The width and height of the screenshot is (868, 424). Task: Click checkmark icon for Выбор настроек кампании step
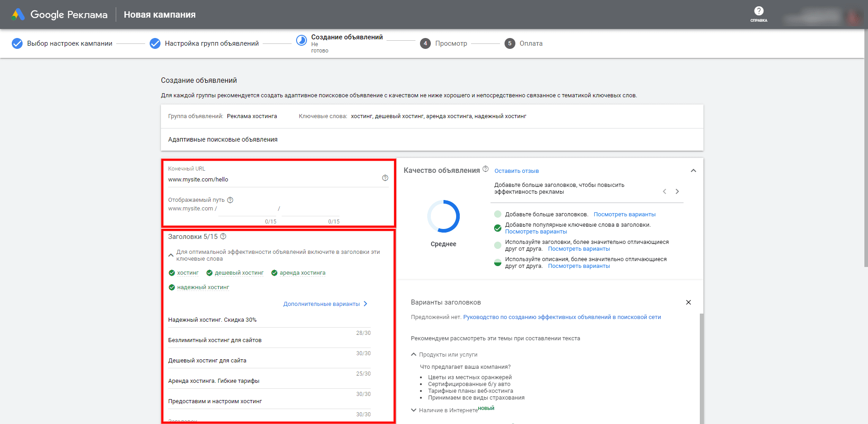point(17,43)
